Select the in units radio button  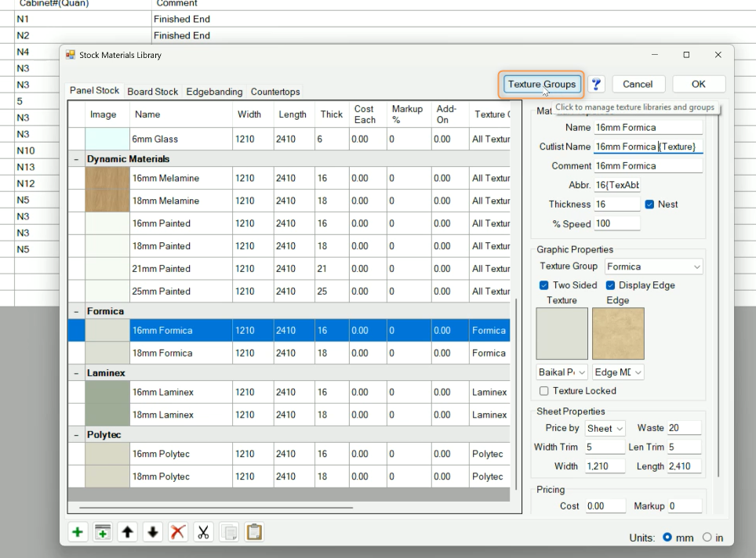(707, 538)
